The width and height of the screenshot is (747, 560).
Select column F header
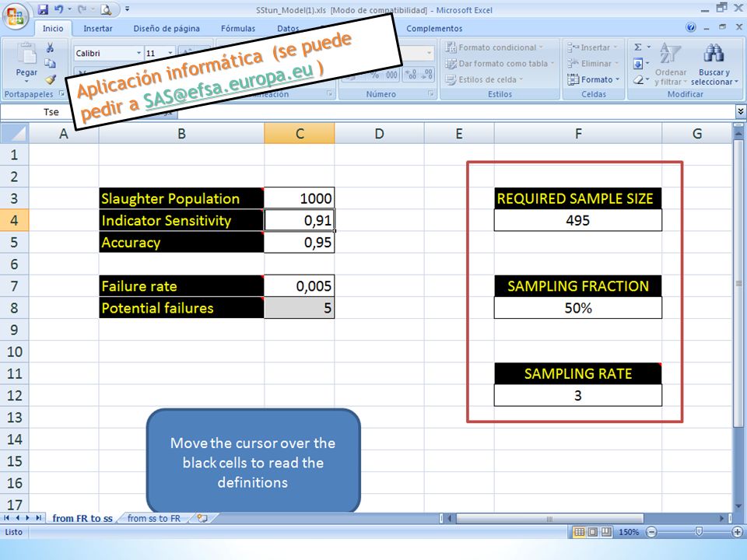578,133
